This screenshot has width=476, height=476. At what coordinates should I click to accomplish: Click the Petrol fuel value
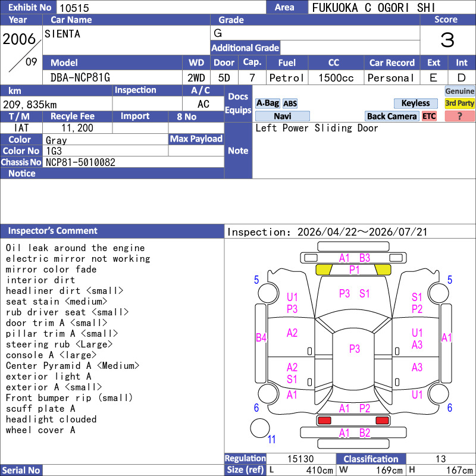(x=287, y=78)
